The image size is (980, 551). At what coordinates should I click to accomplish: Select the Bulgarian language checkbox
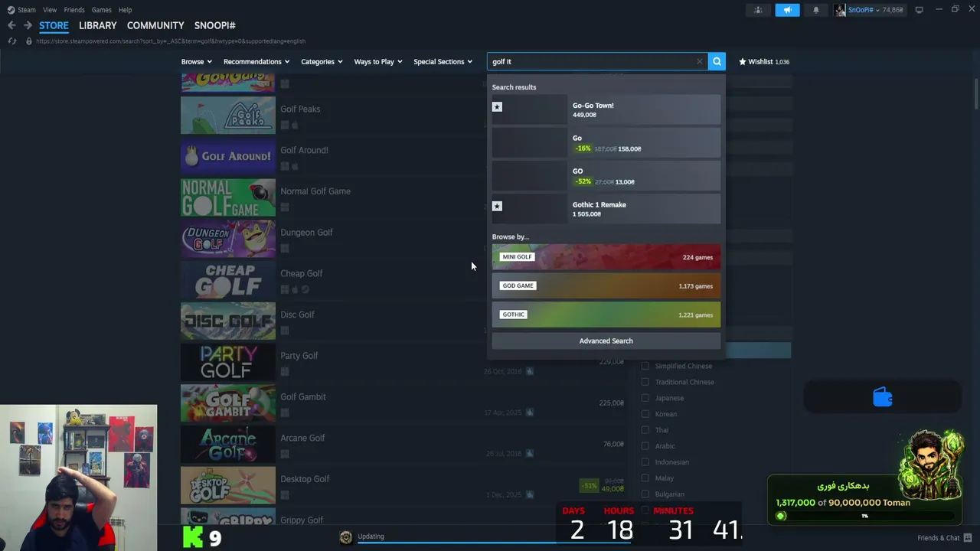point(645,494)
